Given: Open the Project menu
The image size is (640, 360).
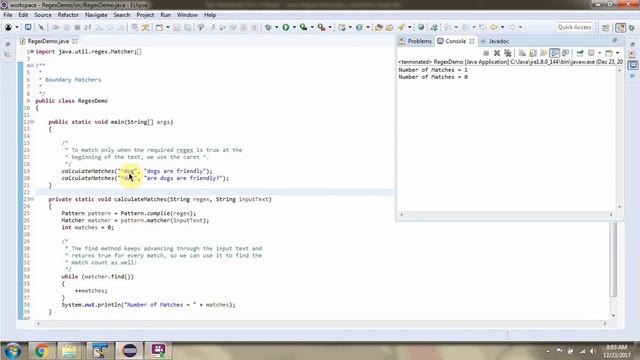Looking at the screenshot, I should 145,15.
